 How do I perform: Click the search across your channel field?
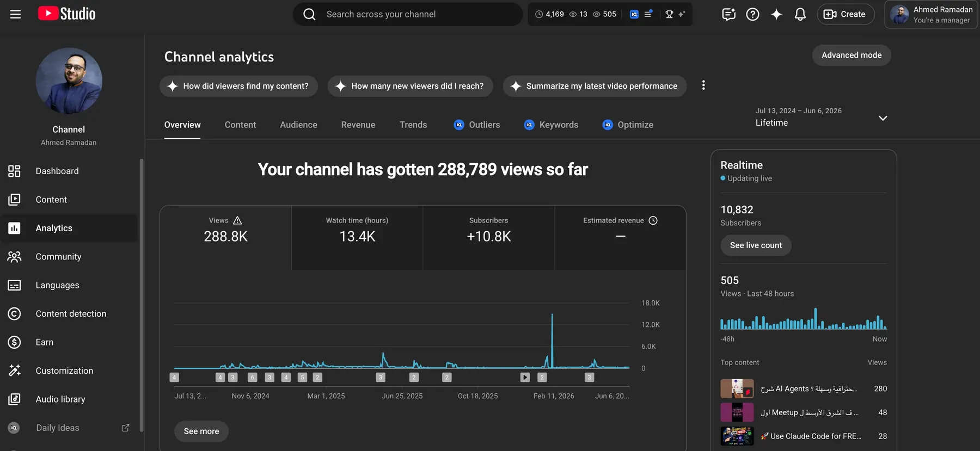[408, 14]
